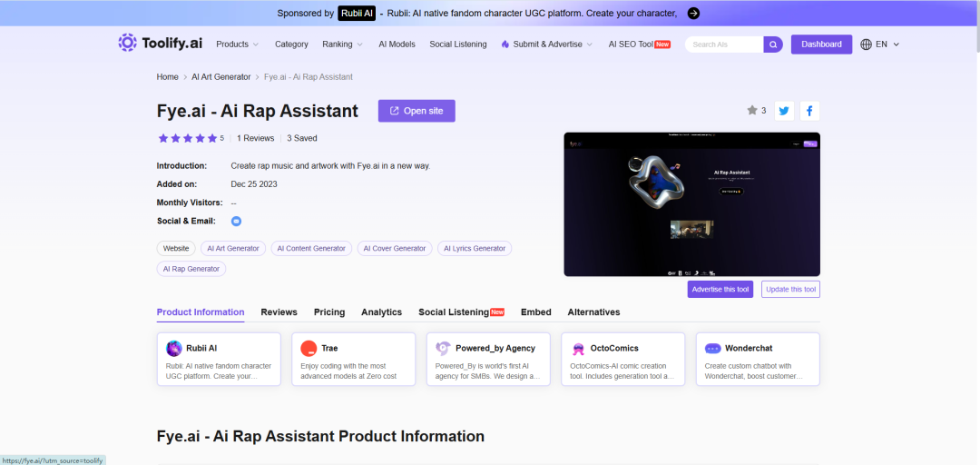
Task: Click the sponsored banner arrow icon
Action: click(693, 13)
